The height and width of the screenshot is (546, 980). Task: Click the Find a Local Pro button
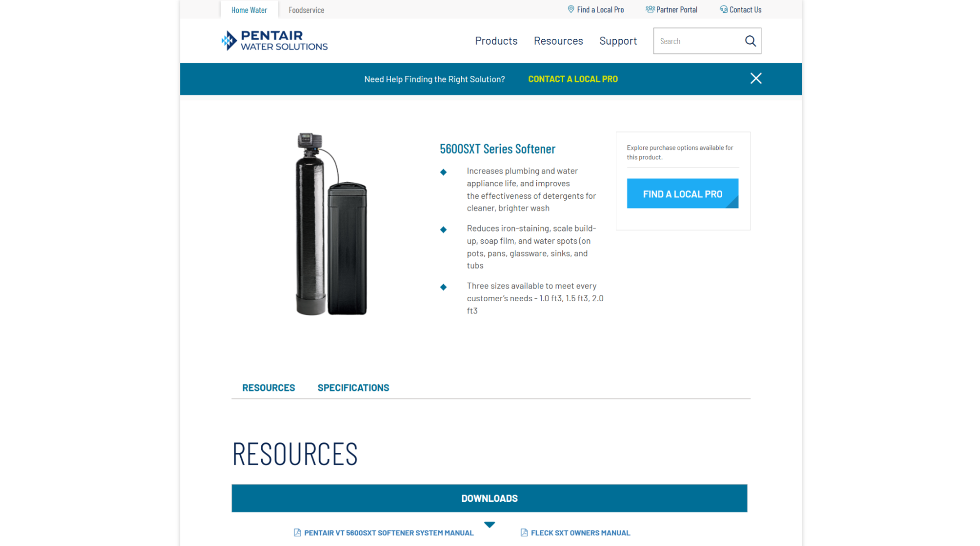pos(682,194)
